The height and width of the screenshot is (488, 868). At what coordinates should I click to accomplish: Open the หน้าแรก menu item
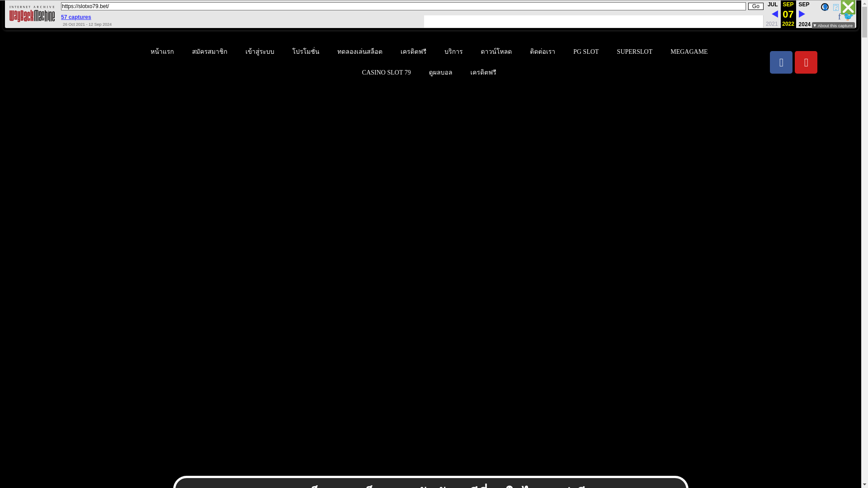pos(162,52)
